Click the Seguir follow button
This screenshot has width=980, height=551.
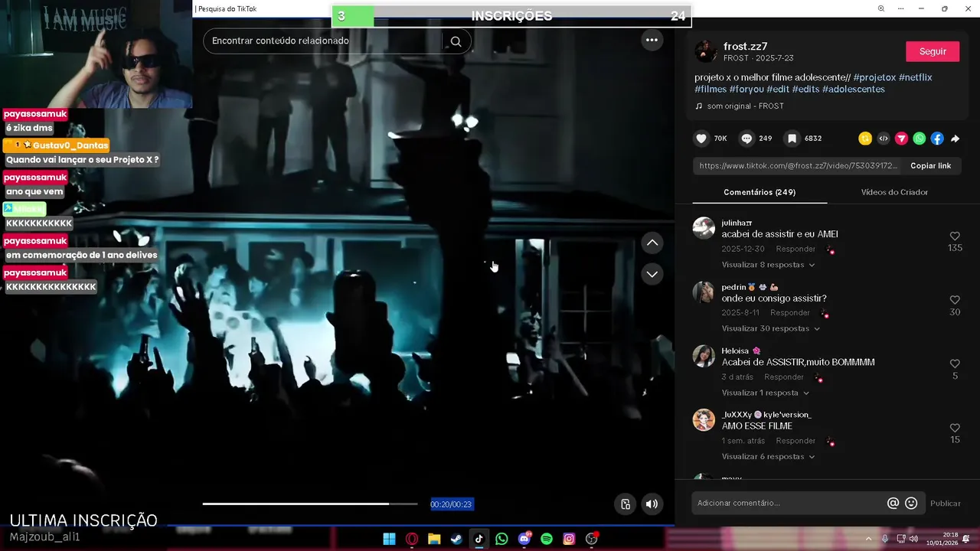[x=933, y=51]
